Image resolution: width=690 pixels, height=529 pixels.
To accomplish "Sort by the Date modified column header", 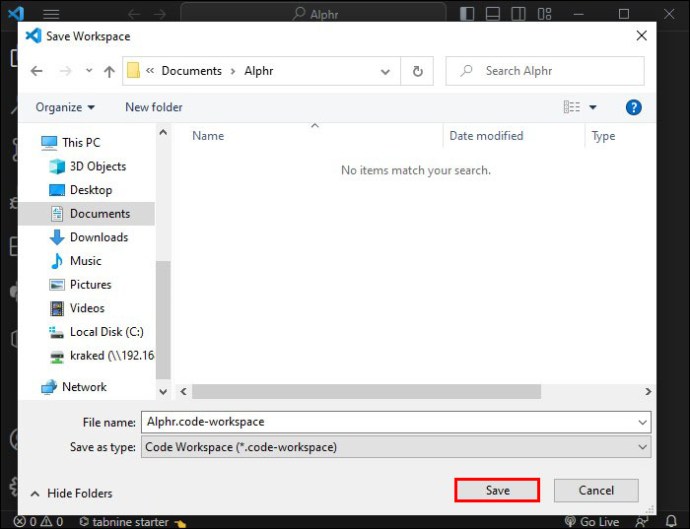I will pyautogui.click(x=486, y=136).
